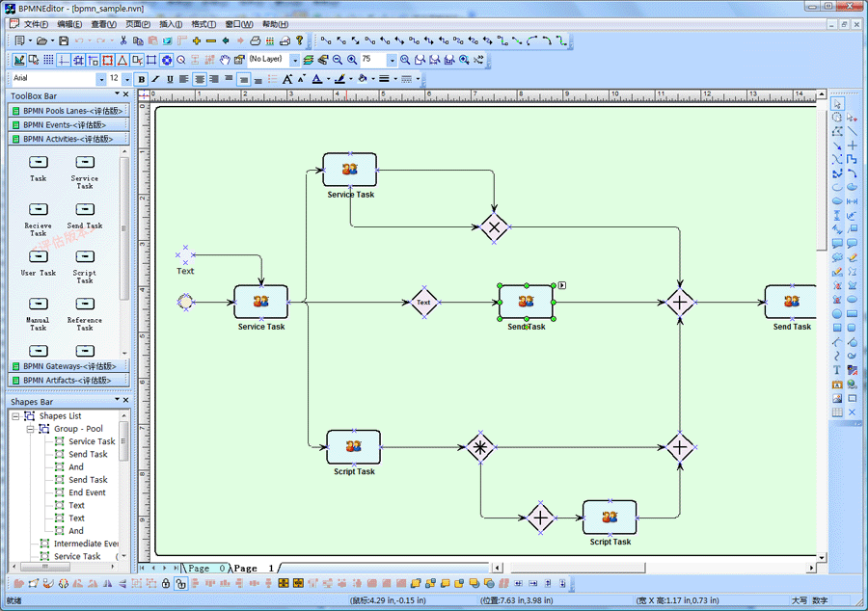Expand the BPMN Pools Lanes toolbox section
868x611 pixels.
69,111
